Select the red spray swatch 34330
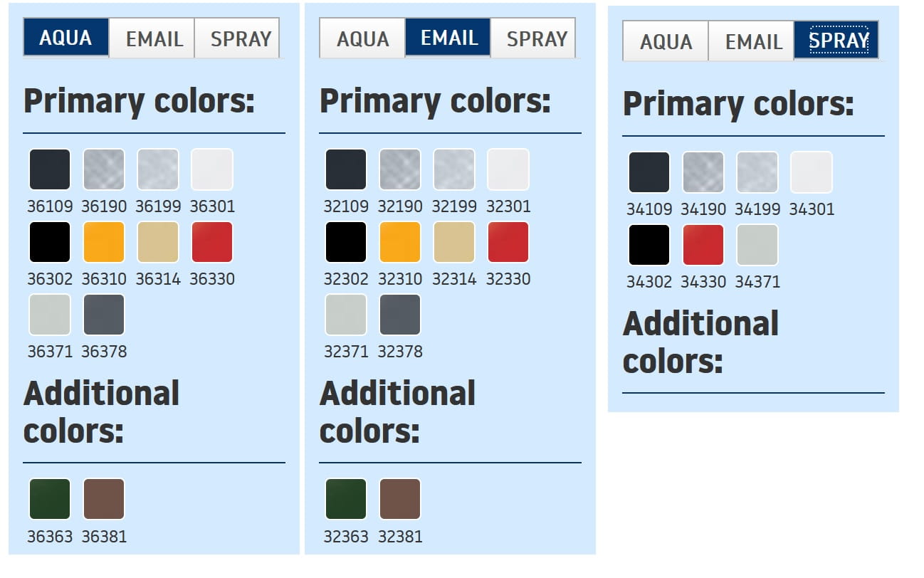Screen dimensions: 924x578 click(x=703, y=245)
